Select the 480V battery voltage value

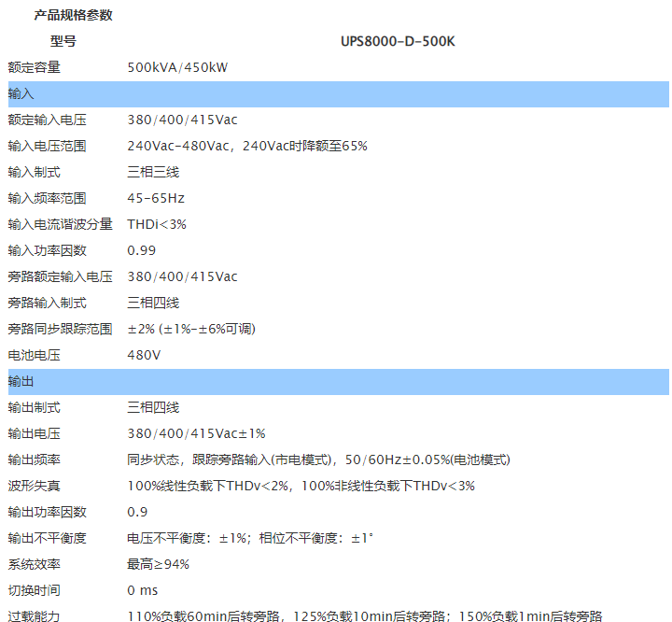(x=144, y=355)
